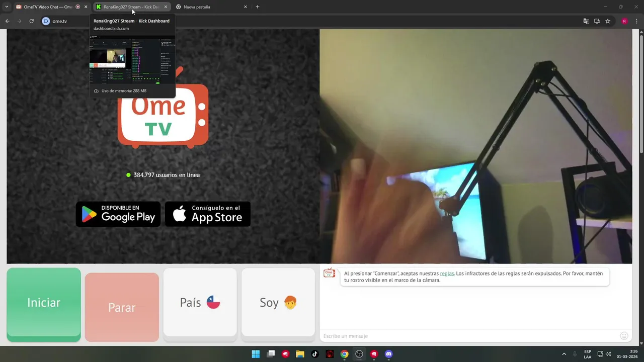Click the 384.797 usuarios en línea text
The width and height of the screenshot is (644, 362).
(x=167, y=175)
